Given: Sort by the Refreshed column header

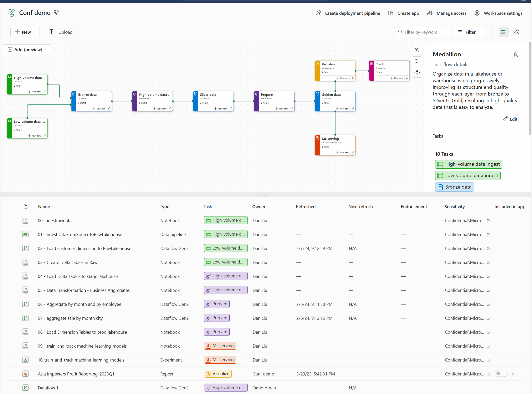Looking at the screenshot, I should (x=306, y=206).
